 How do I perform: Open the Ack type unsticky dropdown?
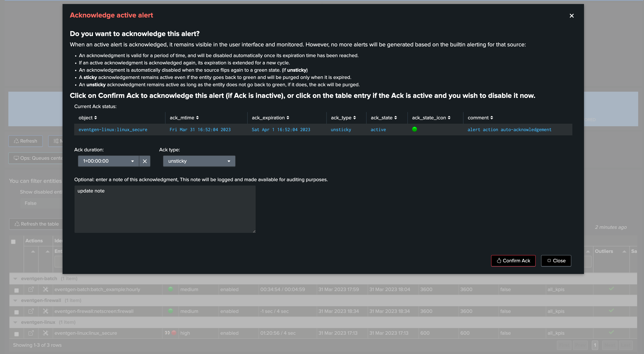[x=199, y=161]
